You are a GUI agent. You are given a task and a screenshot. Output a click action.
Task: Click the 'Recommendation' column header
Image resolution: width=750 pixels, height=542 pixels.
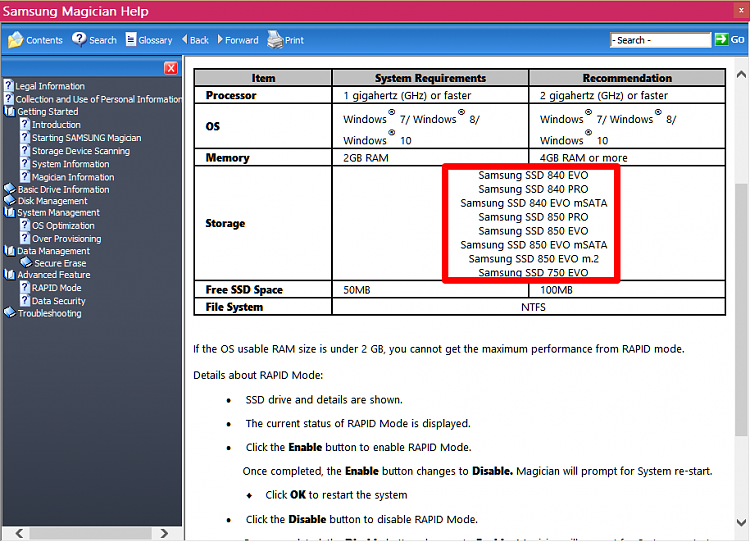click(627, 78)
